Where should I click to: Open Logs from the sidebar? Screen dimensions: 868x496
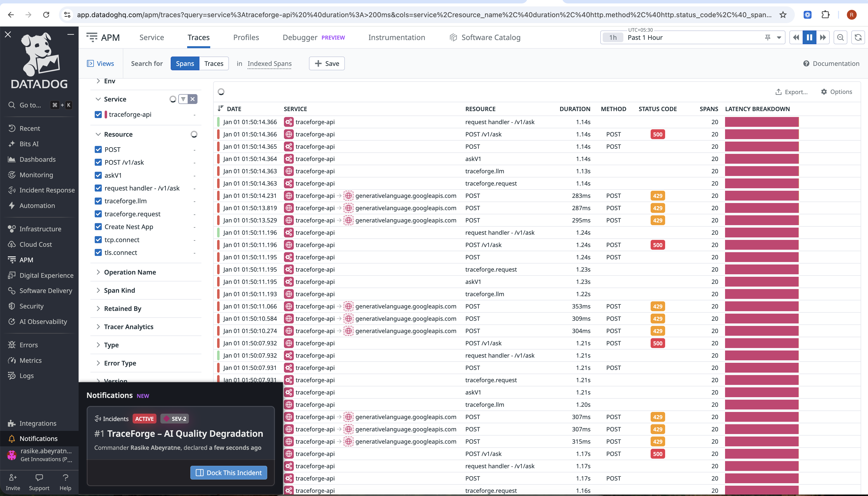[x=26, y=375]
